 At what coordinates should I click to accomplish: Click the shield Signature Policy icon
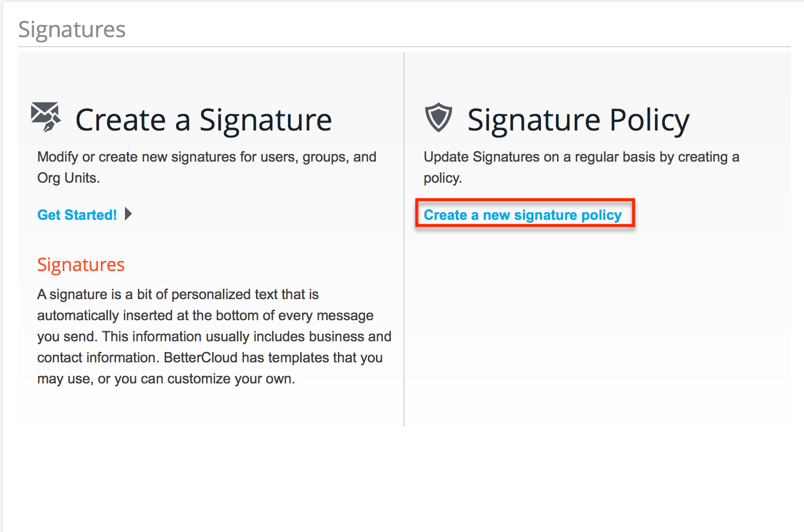click(439, 117)
